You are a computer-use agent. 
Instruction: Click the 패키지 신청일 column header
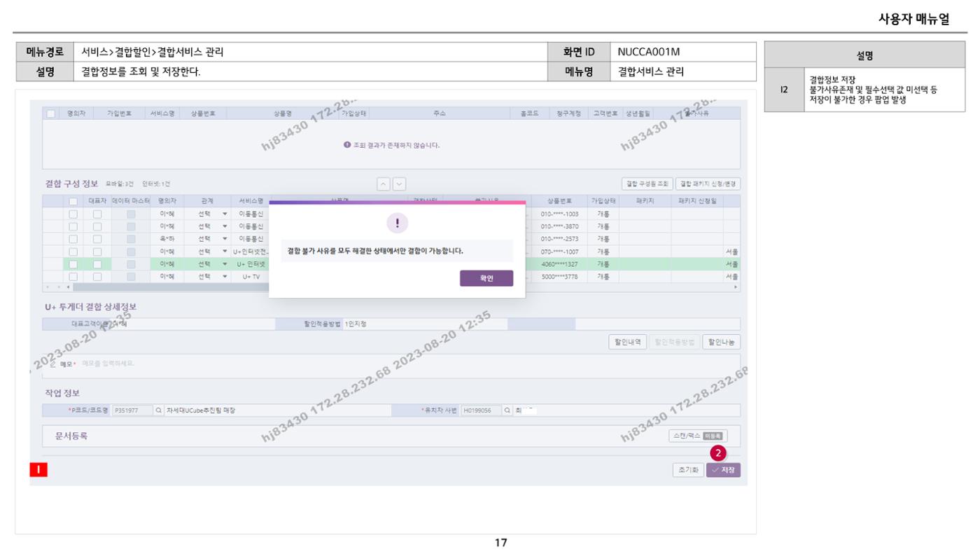[697, 200]
